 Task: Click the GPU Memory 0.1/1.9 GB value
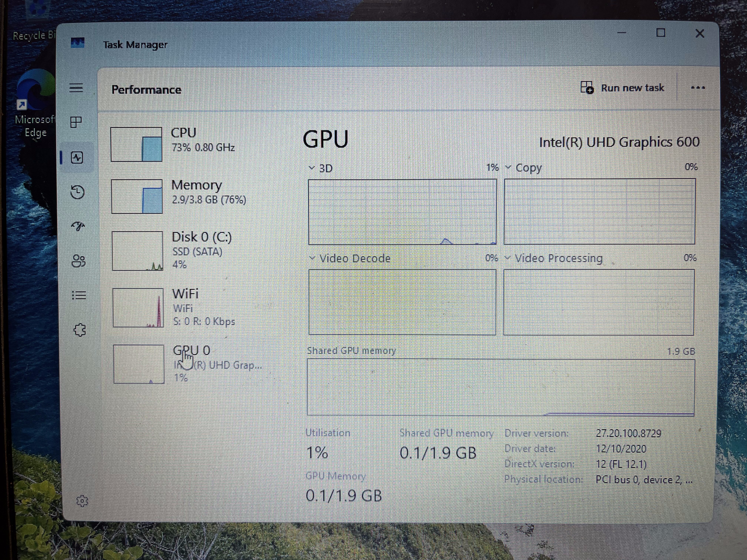point(344,496)
